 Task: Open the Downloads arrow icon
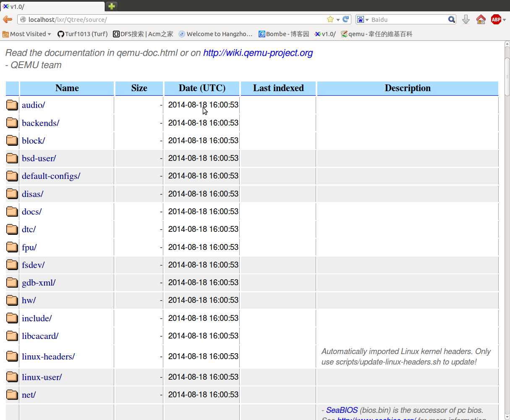466,19
